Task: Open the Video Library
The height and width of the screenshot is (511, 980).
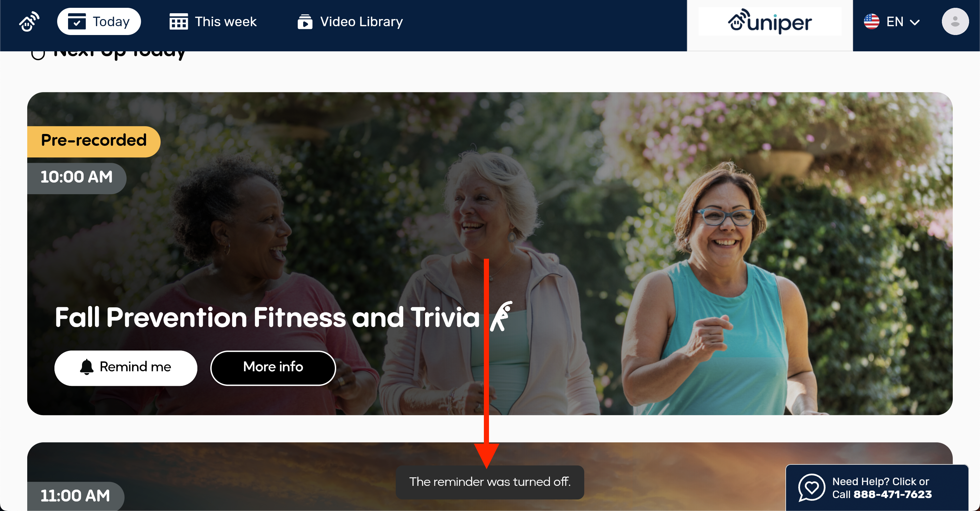Action: click(x=350, y=22)
